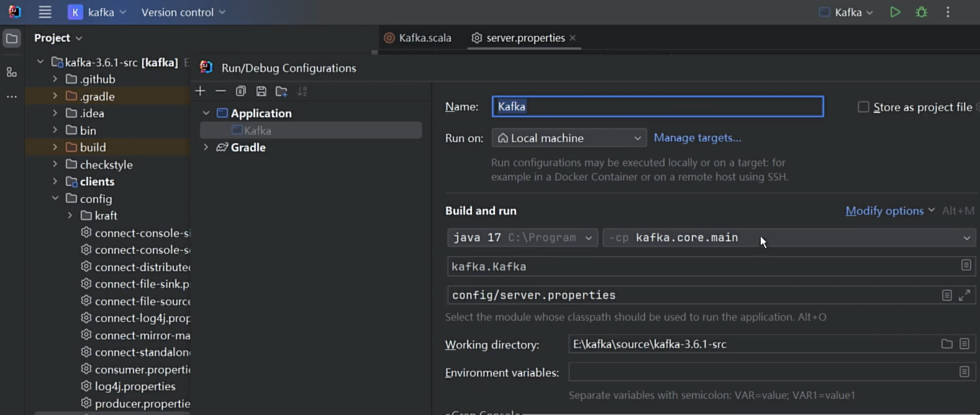The width and height of the screenshot is (980, 415).
Task: Click the Environment variables input field
Action: pyautogui.click(x=762, y=372)
